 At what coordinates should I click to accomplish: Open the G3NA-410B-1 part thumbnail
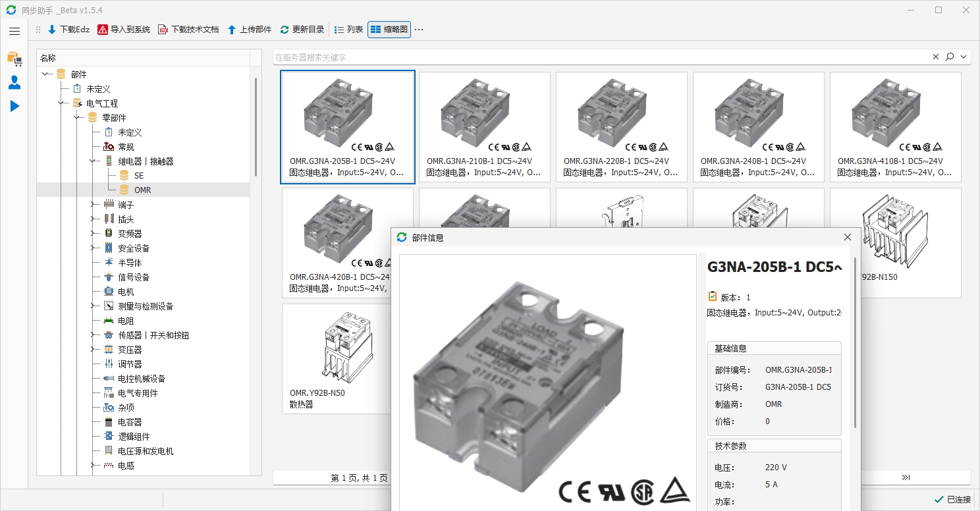(x=896, y=126)
